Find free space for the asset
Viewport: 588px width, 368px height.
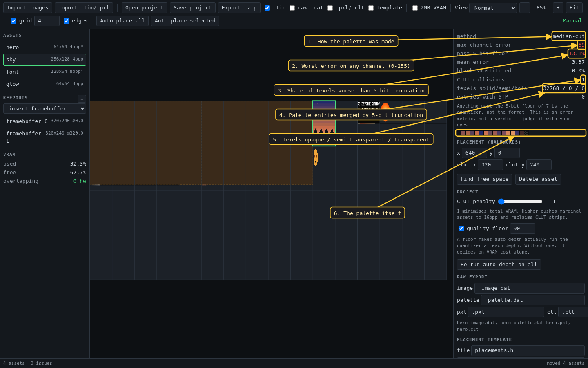coord(484,179)
